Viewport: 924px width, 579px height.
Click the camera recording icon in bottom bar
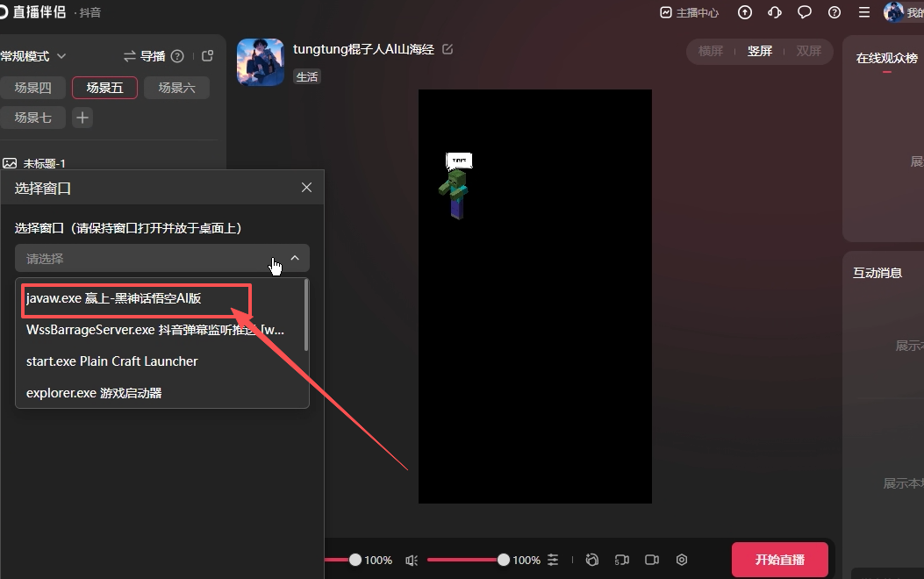pos(652,560)
